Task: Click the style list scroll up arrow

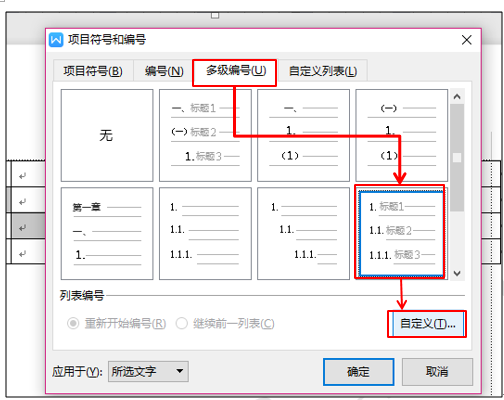Action: click(457, 97)
